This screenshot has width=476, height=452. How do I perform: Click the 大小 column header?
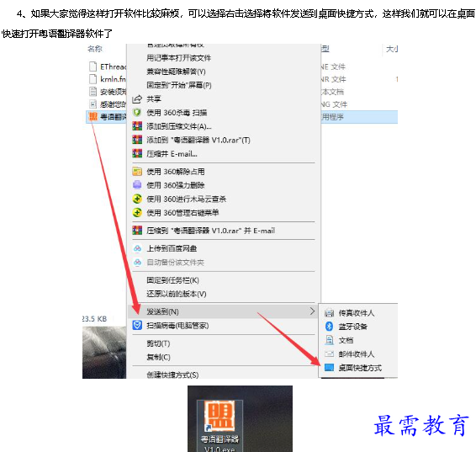point(392,49)
